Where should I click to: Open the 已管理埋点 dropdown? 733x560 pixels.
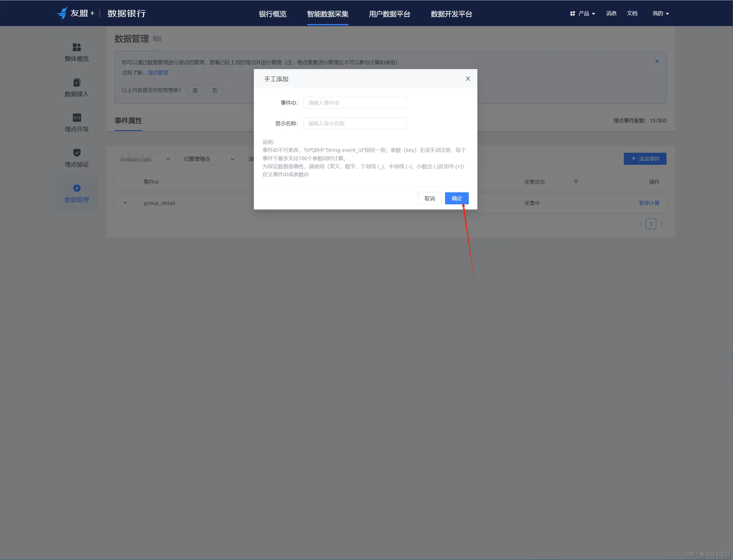coord(209,159)
